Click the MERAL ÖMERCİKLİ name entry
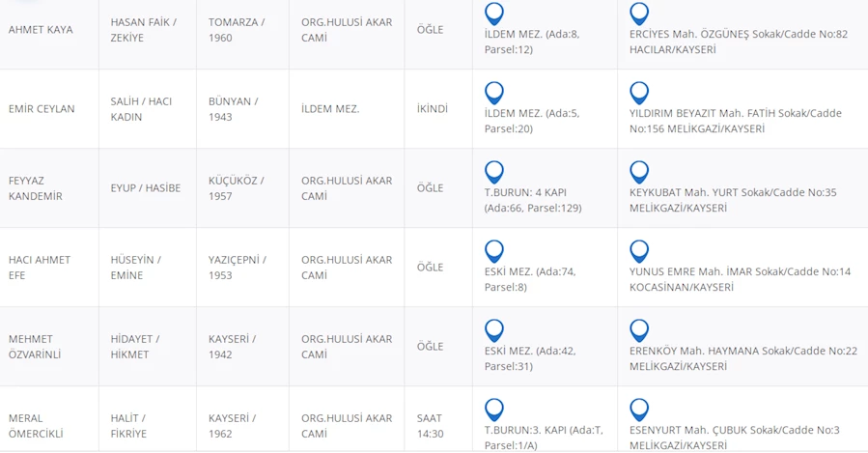The image size is (868, 453). (36, 426)
